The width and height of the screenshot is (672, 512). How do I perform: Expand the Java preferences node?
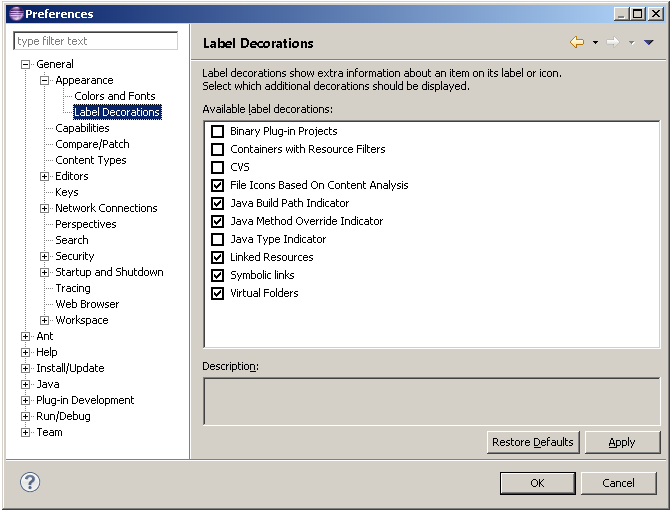click(x=26, y=384)
